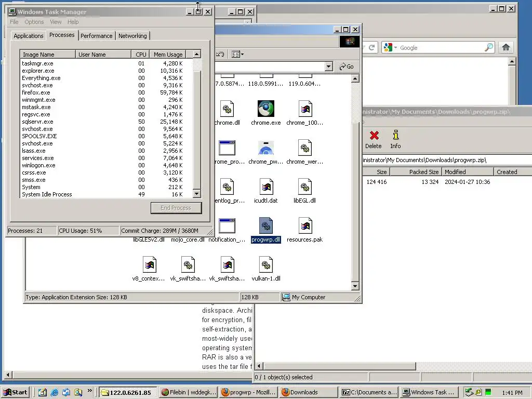Open the Explorer Views toolbar button
Viewport: 532px width, 399px height.
(237, 54)
